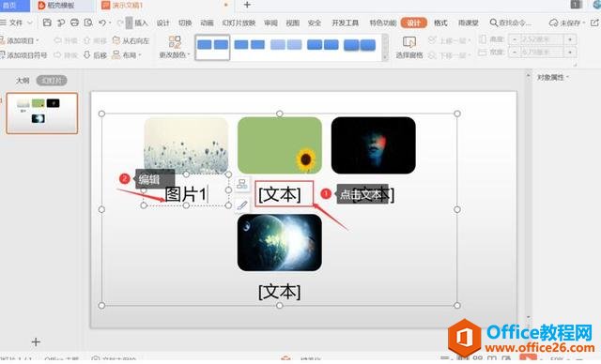The height and width of the screenshot is (364, 601).
Task: Expand the 添加项目 dropdown
Action: pyautogui.click(x=38, y=40)
